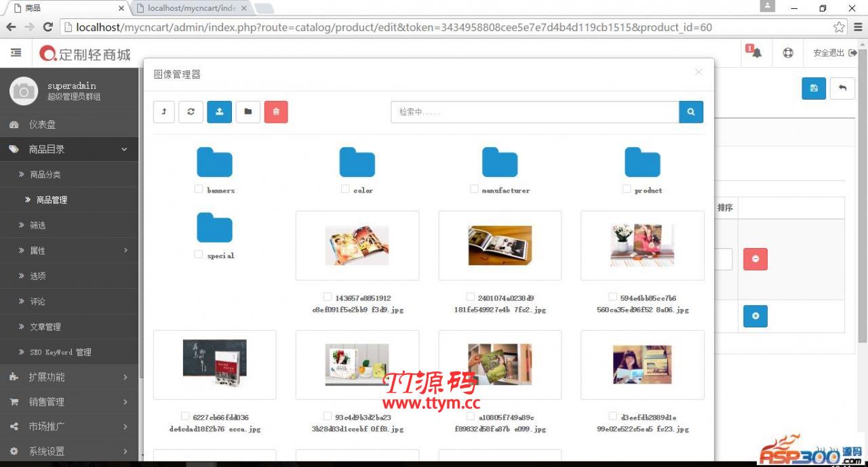Refresh the image manager list
Image resolution: width=868 pixels, height=467 pixels.
pos(191,112)
